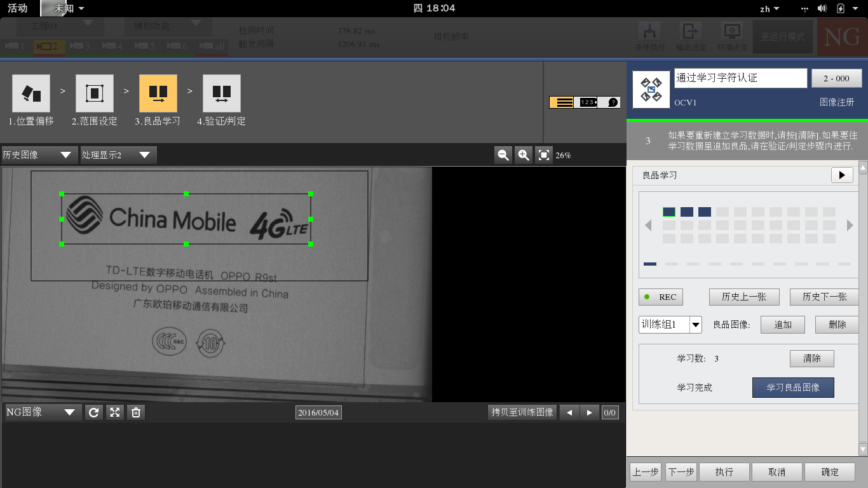
Task: Click 追加 to add good image
Action: tap(783, 325)
